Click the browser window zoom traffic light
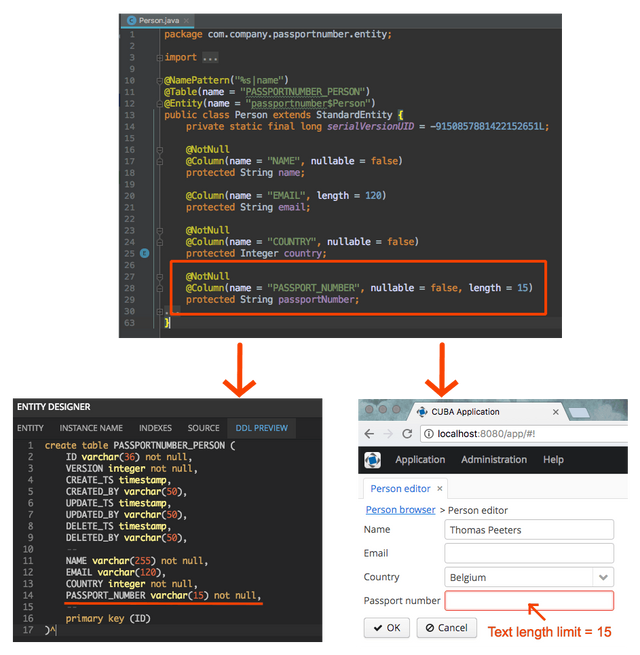Screen dimensions: 640x655 pyautogui.click(x=396, y=409)
